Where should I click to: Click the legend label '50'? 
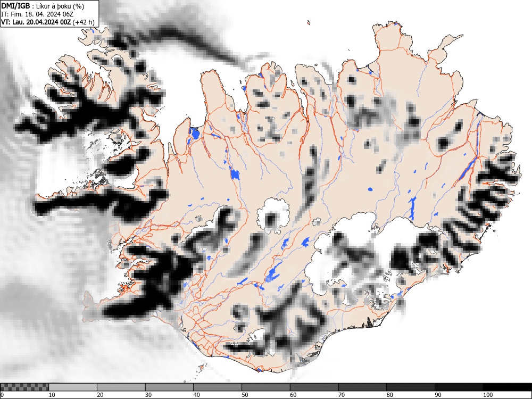[x=245, y=395]
